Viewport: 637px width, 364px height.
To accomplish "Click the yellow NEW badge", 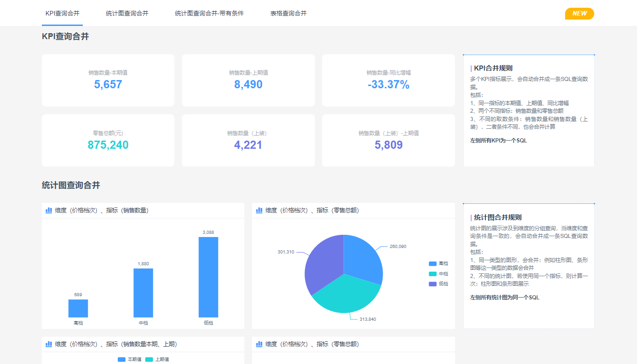I will pos(579,14).
